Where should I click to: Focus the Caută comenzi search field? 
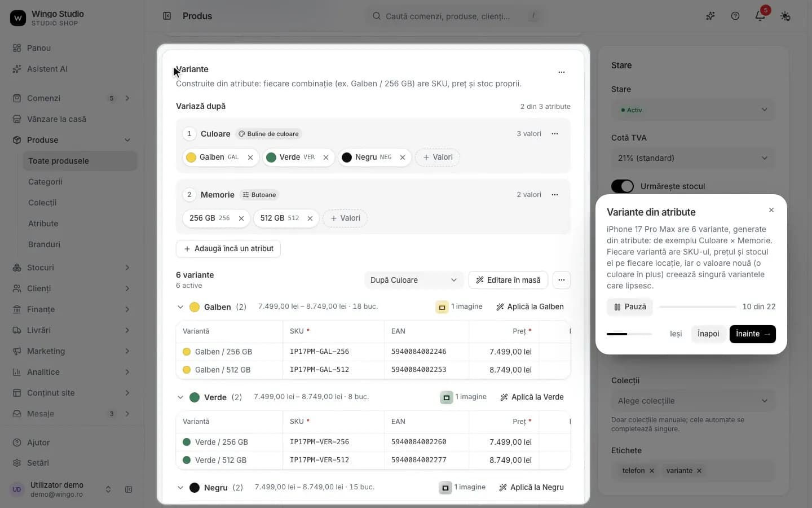(x=456, y=16)
